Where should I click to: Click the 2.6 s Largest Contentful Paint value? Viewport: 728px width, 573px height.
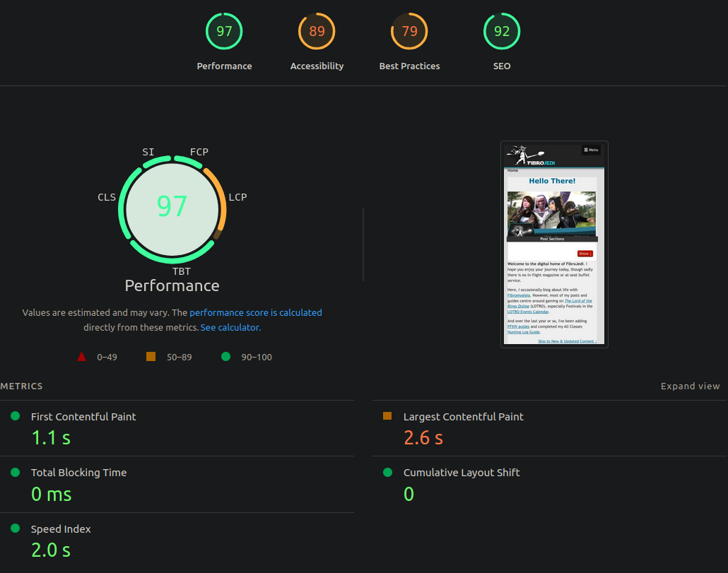pyautogui.click(x=423, y=437)
